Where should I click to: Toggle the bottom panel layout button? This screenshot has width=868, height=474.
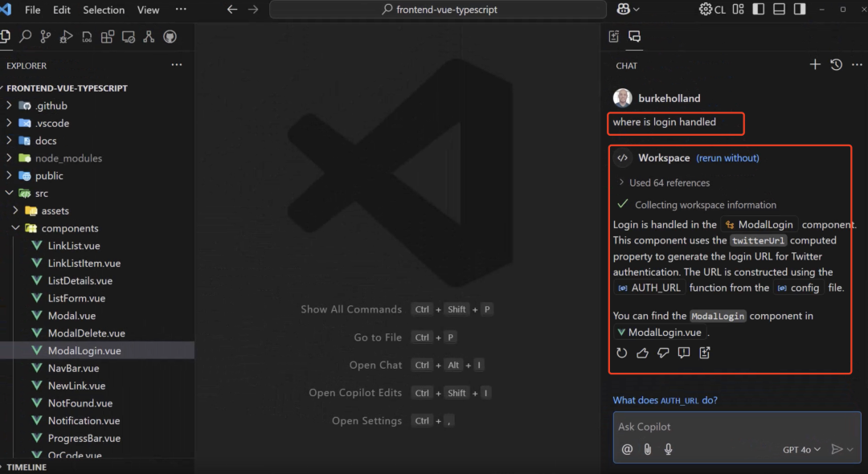pos(779,10)
